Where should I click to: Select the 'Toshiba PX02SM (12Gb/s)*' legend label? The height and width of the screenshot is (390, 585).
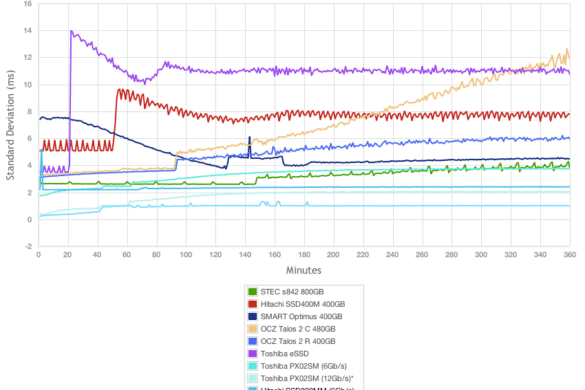pos(307,378)
